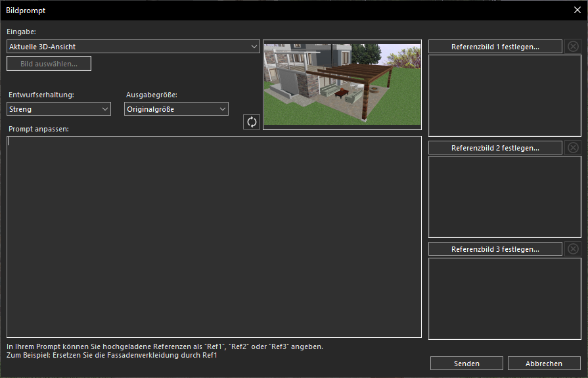Close the Bildprompt dialog window
The image size is (588, 378).
pyautogui.click(x=577, y=10)
